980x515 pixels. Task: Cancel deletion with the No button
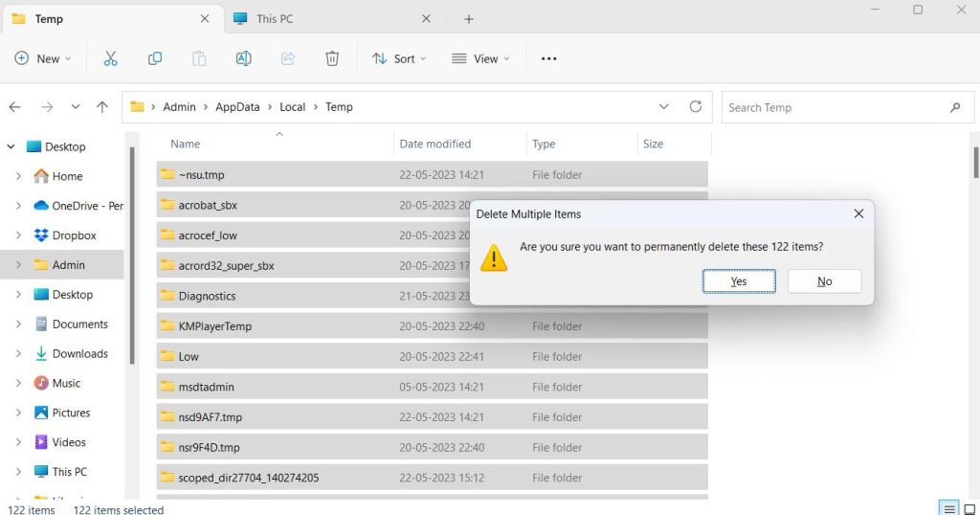tap(824, 281)
